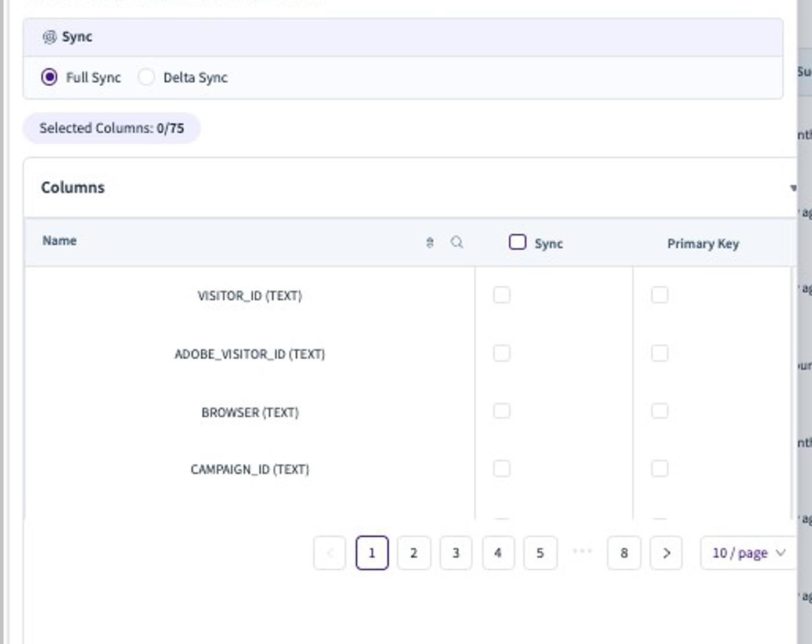The width and height of the screenshot is (812, 644).
Task: Go to page 3 of columns
Action: pyautogui.click(x=456, y=553)
